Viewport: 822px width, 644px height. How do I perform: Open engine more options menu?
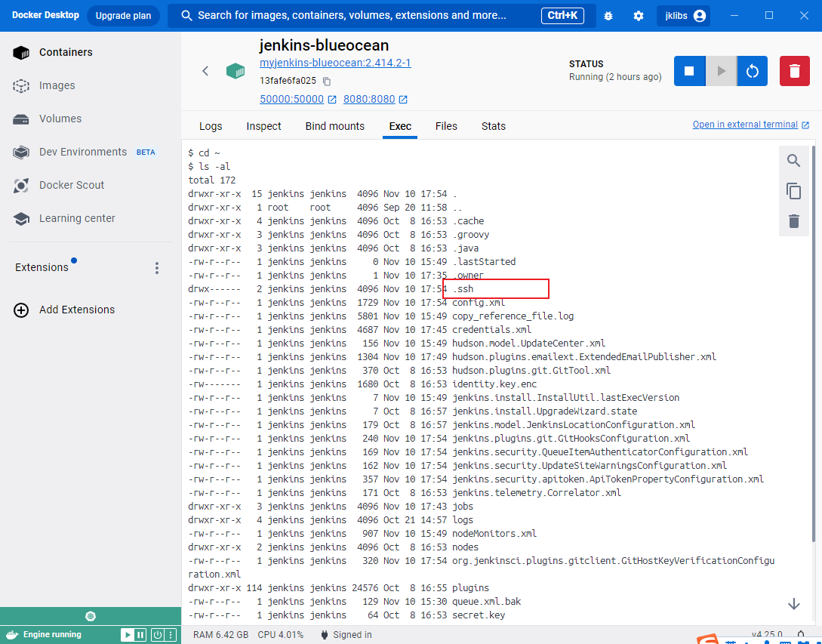pyautogui.click(x=171, y=635)
